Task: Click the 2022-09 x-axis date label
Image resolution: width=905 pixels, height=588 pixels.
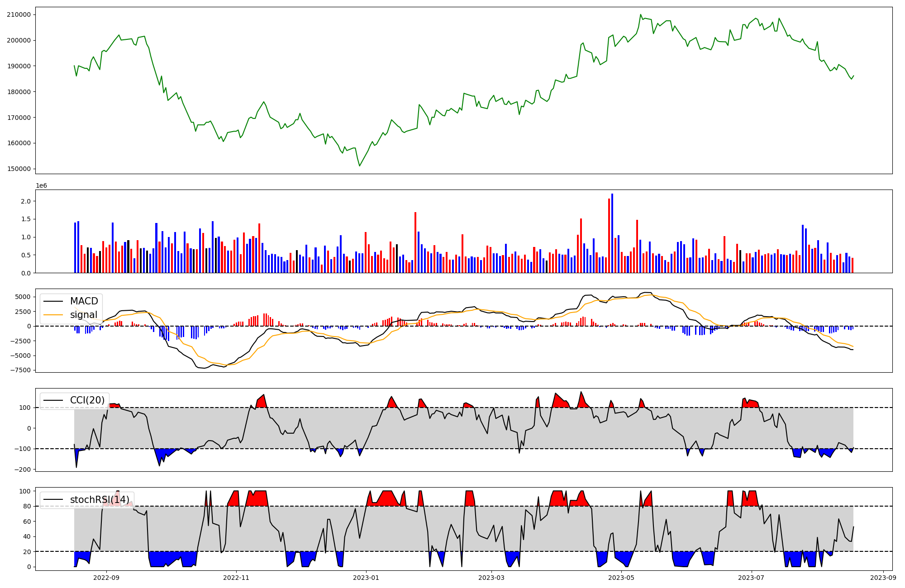Action: 106,578
